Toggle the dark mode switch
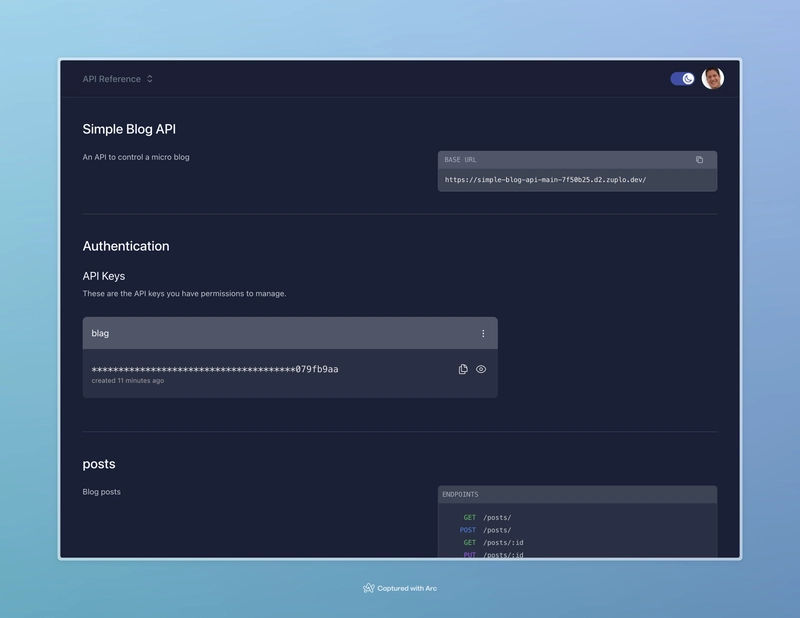This screenshot has height=618, width=800. (682, 79)
